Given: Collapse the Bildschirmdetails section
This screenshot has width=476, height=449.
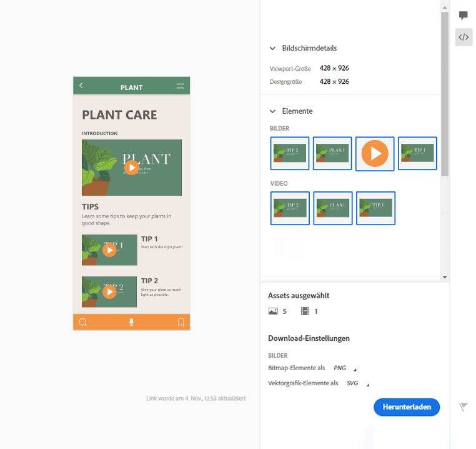Looking at the screenshot, I should [x=272, y=48].
